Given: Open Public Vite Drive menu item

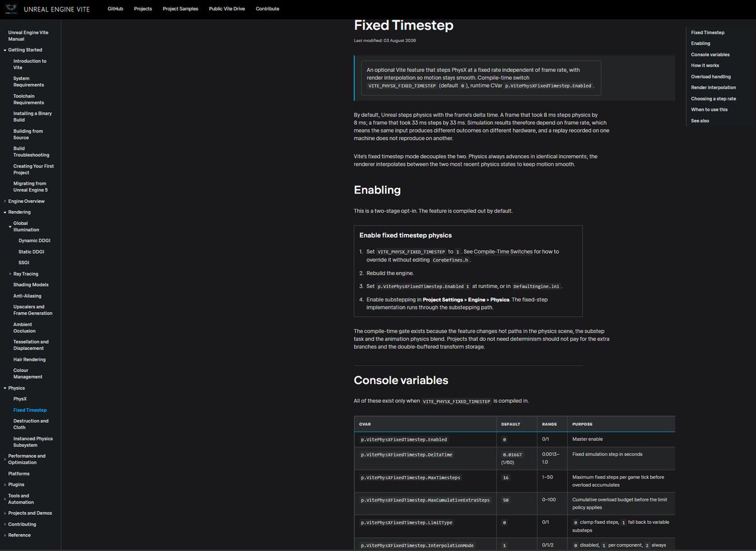Looking at the screenshot, I should (x=227, y=9).
